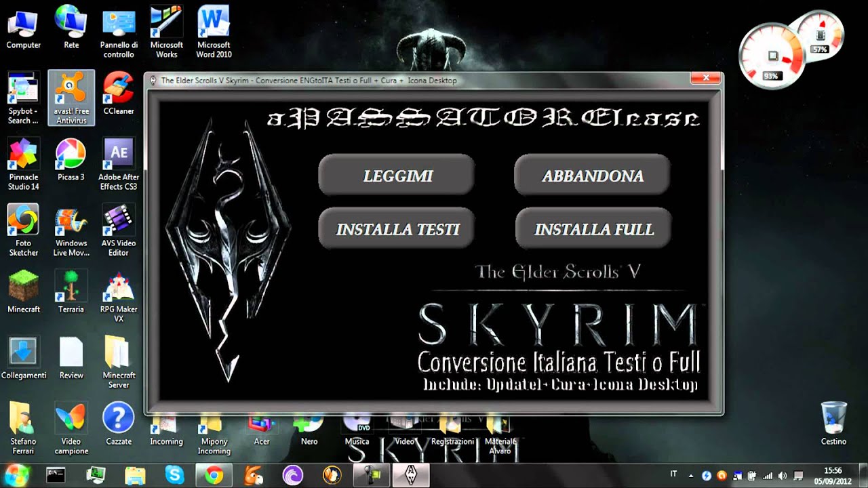Launch Foto Sketcher shortcut
This screenshot has width=868, height=488.
point(24,230)
